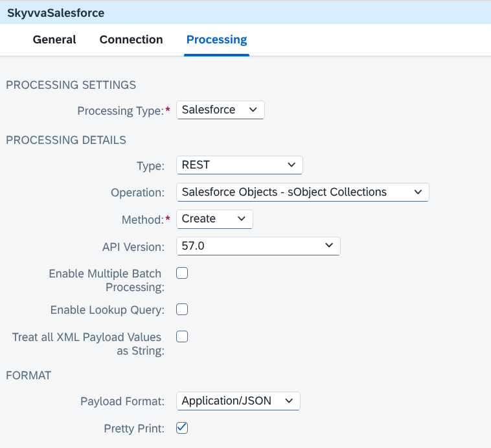
Task: Switch to the General tab
Action: pos(54,40)
